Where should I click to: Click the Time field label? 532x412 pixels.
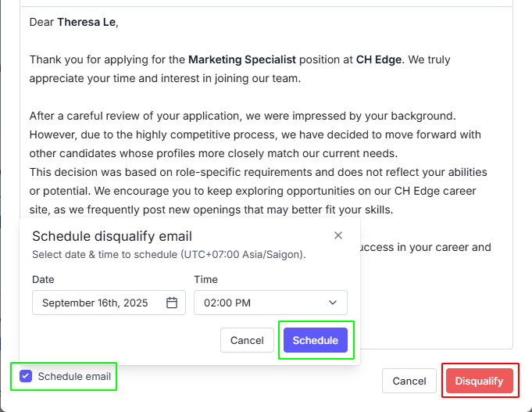(x=205, y=279)
